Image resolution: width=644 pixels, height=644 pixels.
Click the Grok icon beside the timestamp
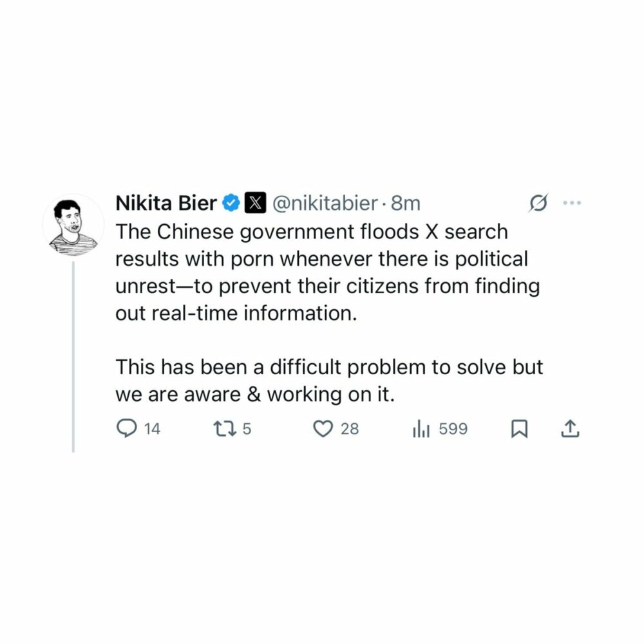click(x=538, y=204)
